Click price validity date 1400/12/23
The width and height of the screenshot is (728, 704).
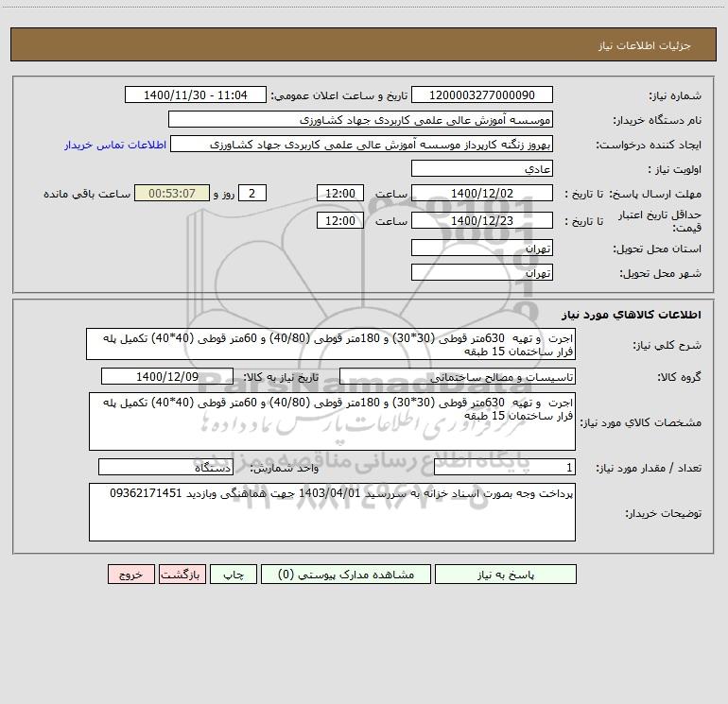click(x=482, y=220)
